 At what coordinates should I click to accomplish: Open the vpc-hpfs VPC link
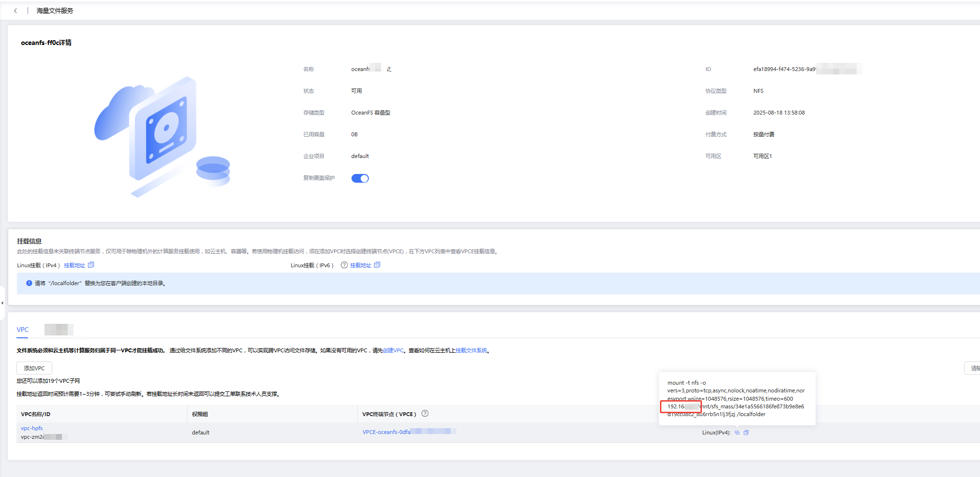[32, 428]
